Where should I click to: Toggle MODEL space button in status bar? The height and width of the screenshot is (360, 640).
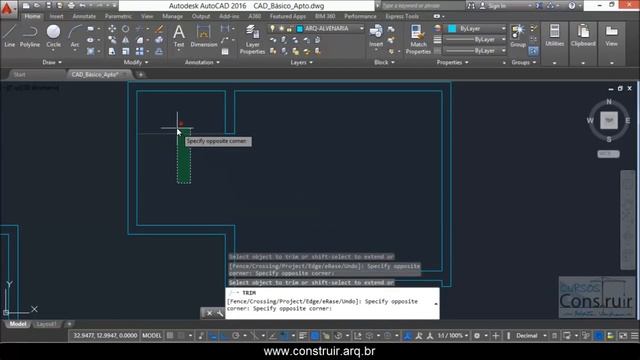point(151,336)
